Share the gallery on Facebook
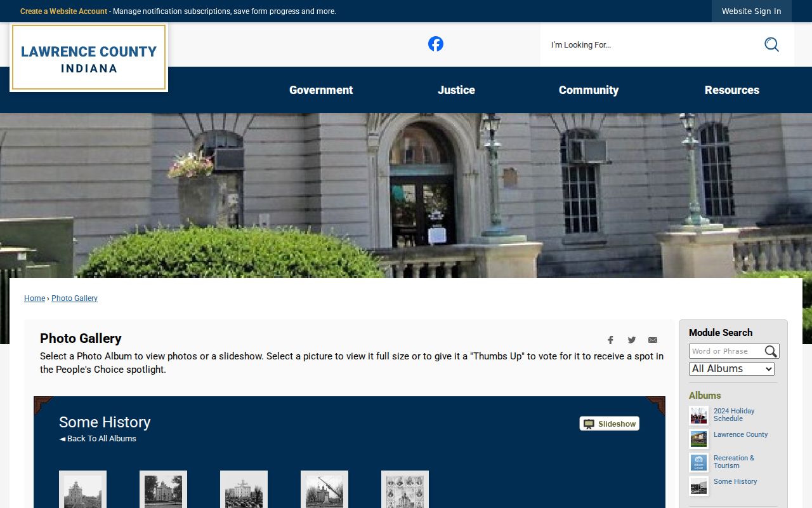Image resolution: width=812 pixels, height=508 pixels. click(610, 340)
